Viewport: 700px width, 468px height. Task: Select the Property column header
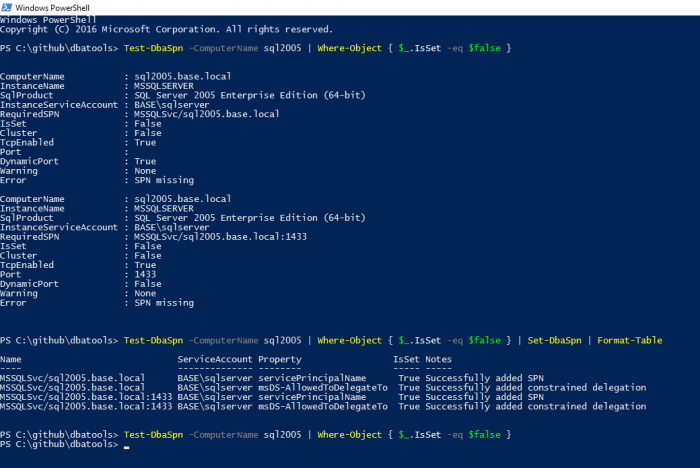tap(280, 358)
